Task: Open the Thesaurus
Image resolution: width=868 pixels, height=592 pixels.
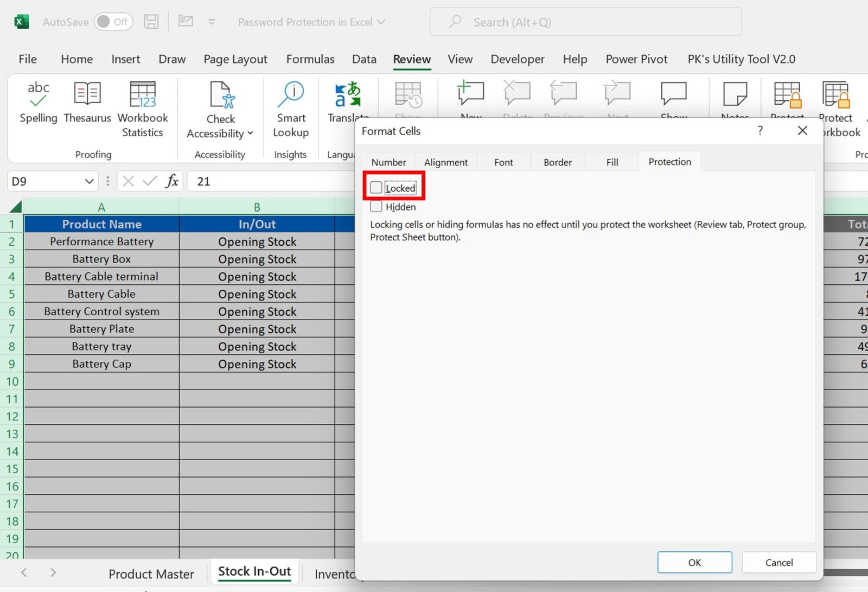Action: [x=87, y=103]
